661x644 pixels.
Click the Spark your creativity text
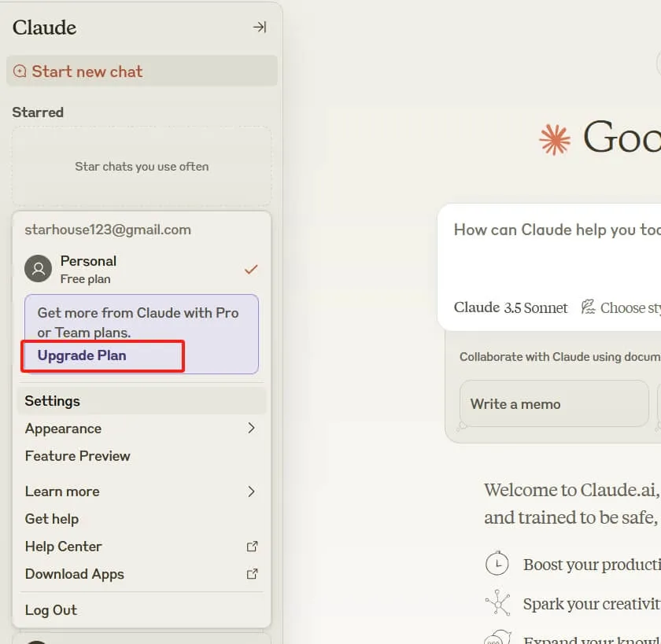click(x=592, y=604)
